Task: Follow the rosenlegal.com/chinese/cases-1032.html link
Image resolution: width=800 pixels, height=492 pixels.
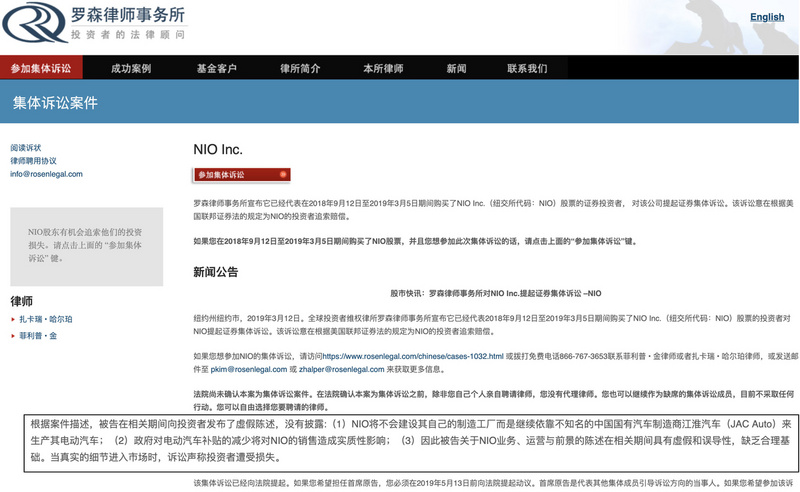Action: point(413,356)
